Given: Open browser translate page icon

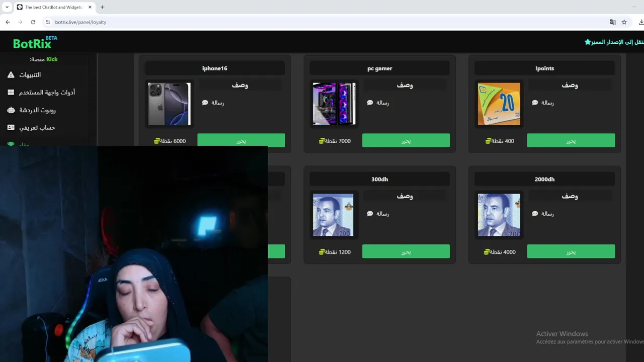Looking at the screenshot, I should coord(612,22).
